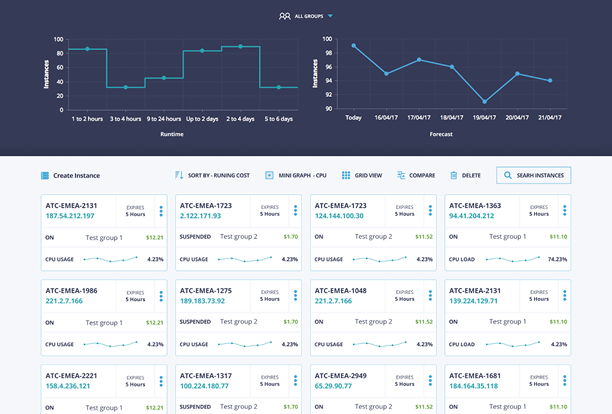Click the Today data point on Forecast chart

354,46
